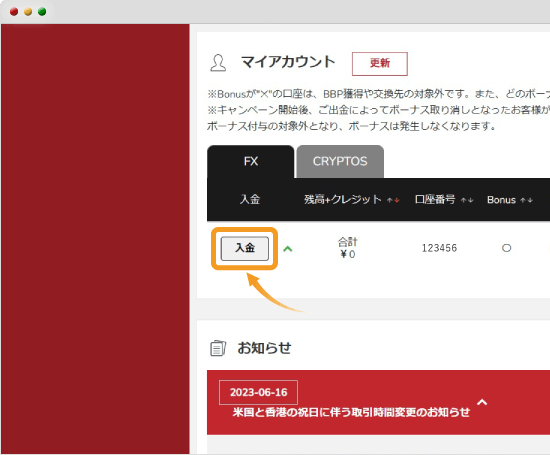Sort by 口座番号 column arrows

[x=467, y=200]
